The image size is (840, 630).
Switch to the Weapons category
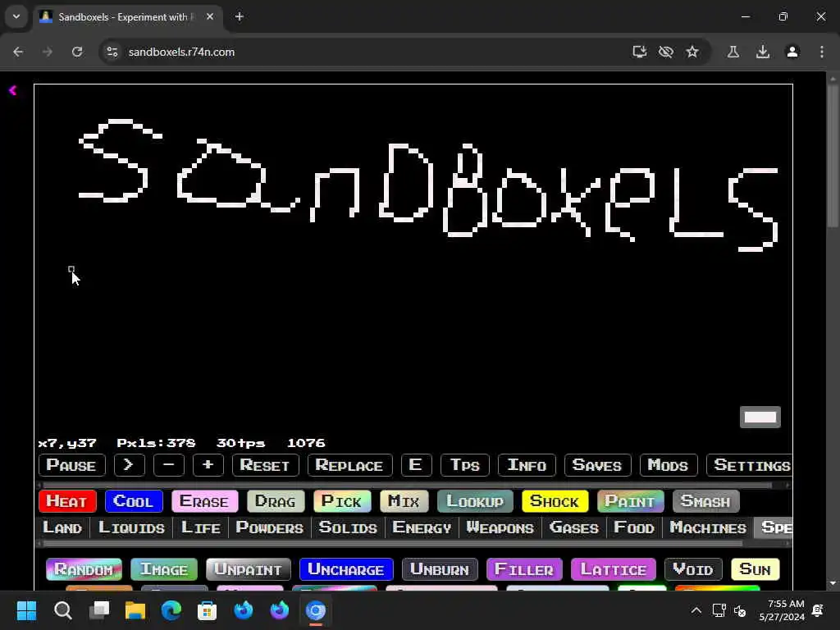point(500,527)
